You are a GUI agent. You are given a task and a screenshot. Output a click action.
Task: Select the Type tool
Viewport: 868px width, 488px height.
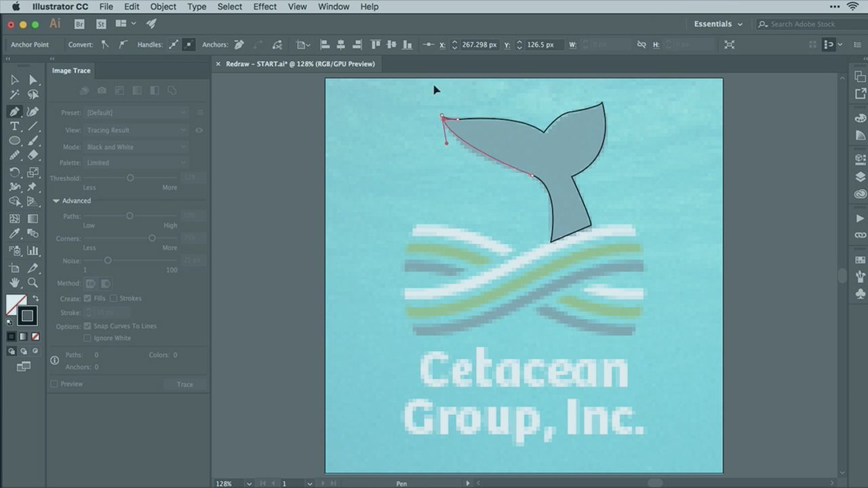pyautogui.click(x=14, y=127)
